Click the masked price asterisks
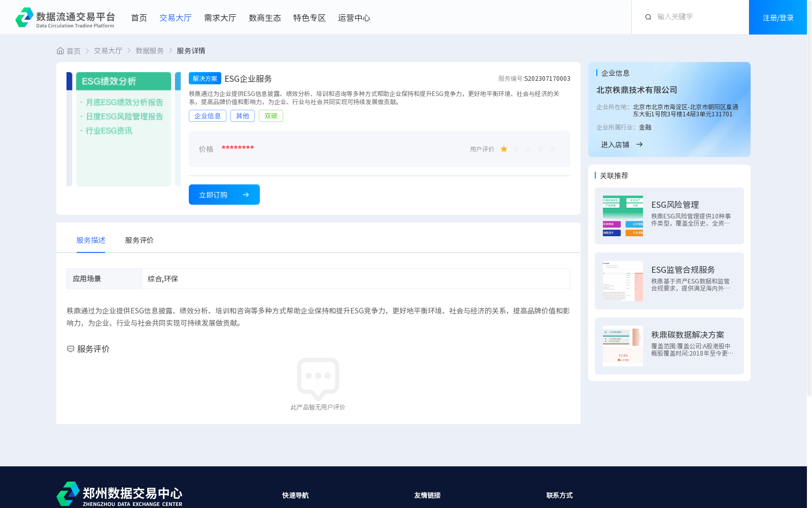 (238, 148)
